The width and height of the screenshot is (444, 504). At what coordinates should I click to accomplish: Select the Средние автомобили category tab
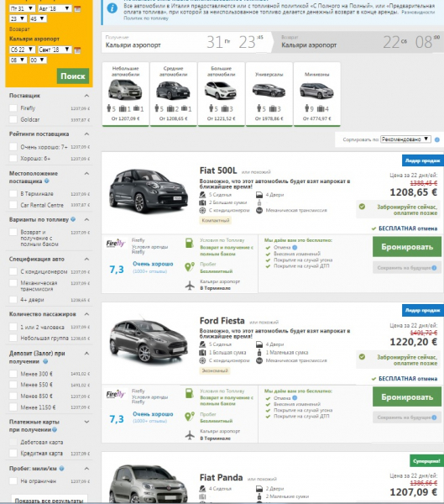pos(173,94)
